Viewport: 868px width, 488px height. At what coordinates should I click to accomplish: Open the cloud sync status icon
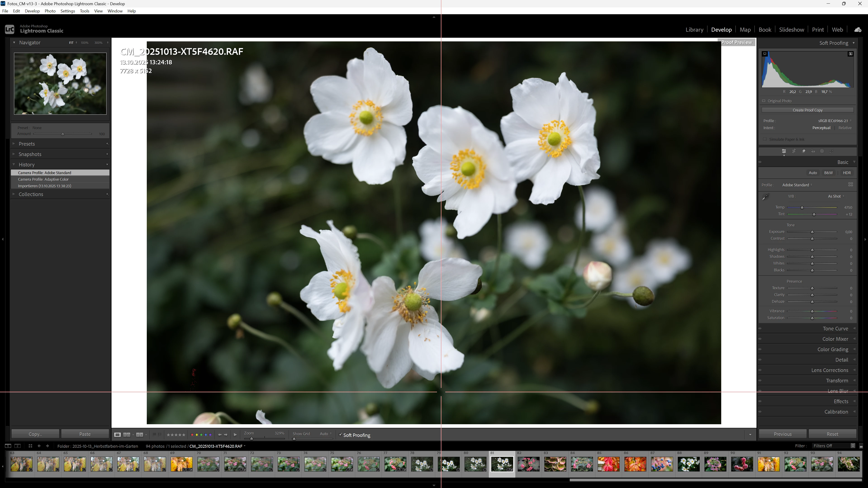[x=858, y=30]
